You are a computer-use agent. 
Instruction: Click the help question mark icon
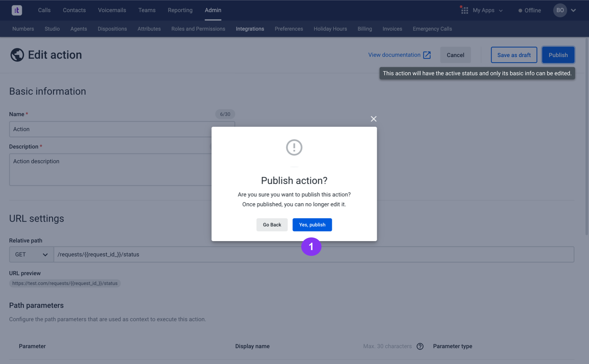tap(420, 346)
